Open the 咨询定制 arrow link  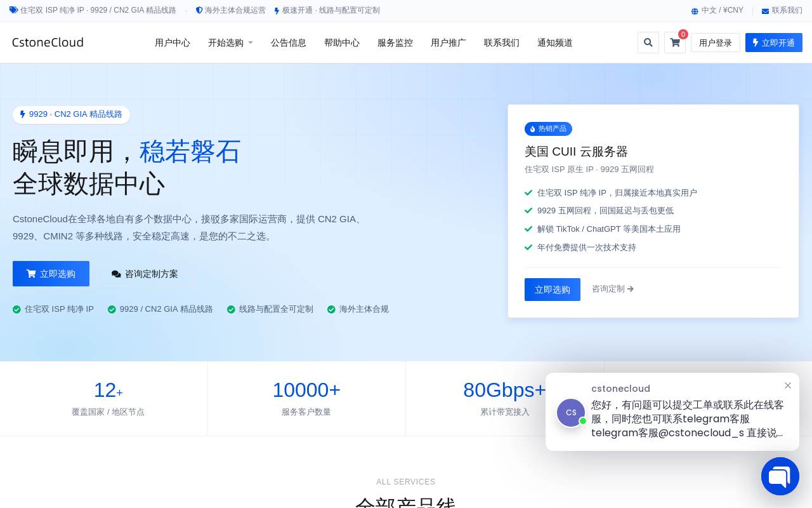tap(613, 289)
